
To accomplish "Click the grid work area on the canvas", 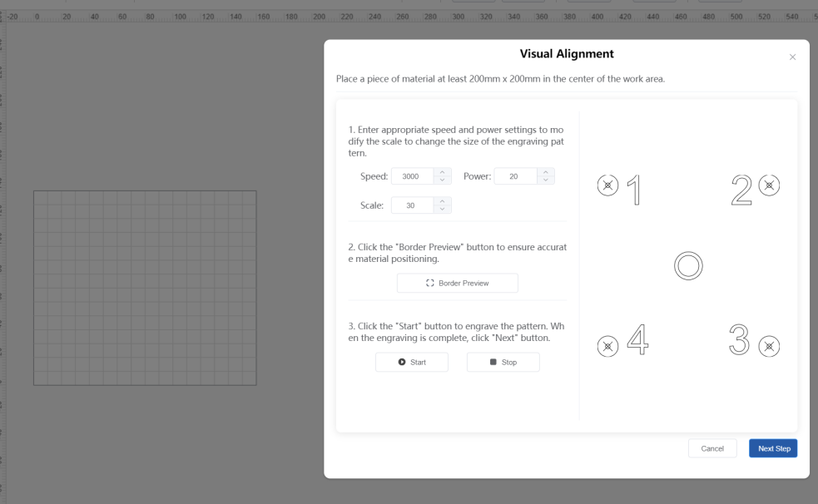I will click(145, 289).
